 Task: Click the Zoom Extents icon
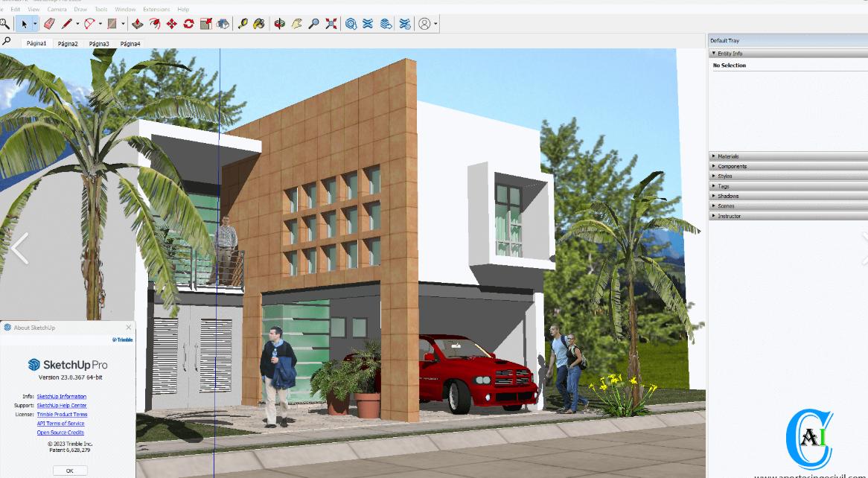coord(331,24)
